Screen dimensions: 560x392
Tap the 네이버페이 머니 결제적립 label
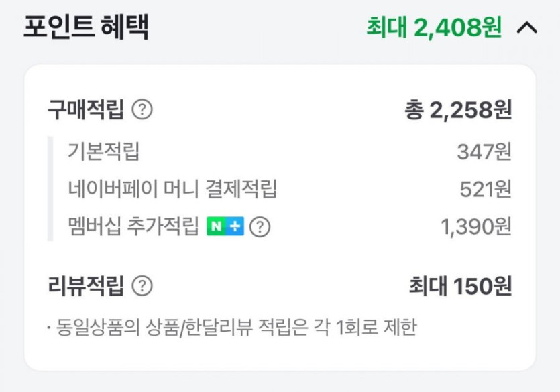pos(172,190)
